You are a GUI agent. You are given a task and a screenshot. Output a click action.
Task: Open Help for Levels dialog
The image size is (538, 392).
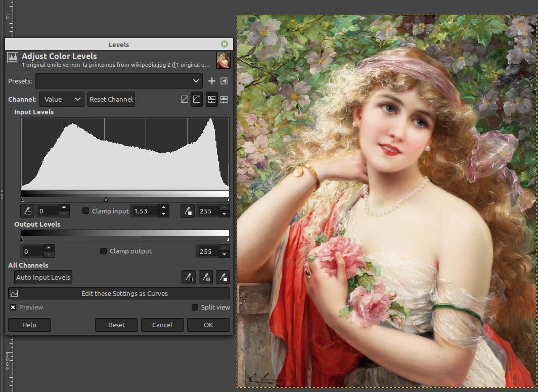tap(29, 325)
